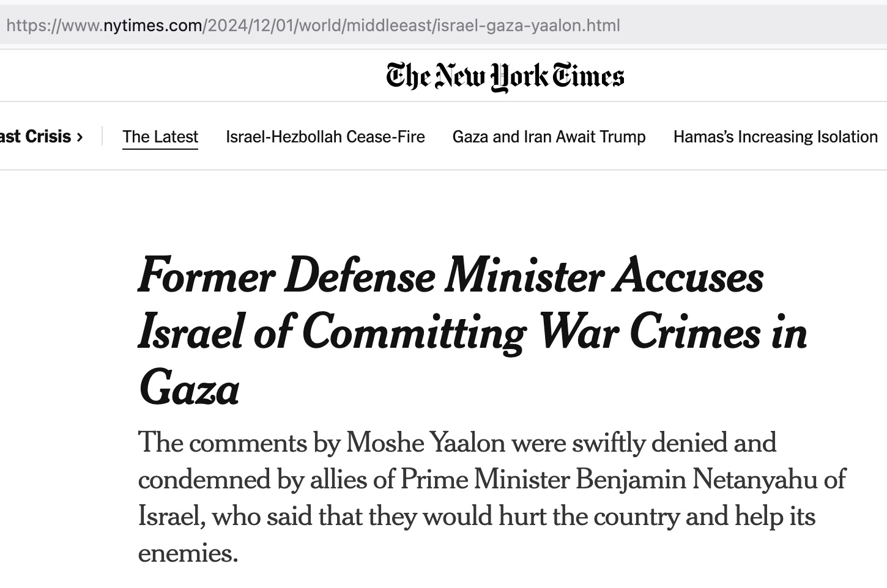Click the chevron arrow beside Crisis
This screenshot has width=887, height=588.
[80, 137]
